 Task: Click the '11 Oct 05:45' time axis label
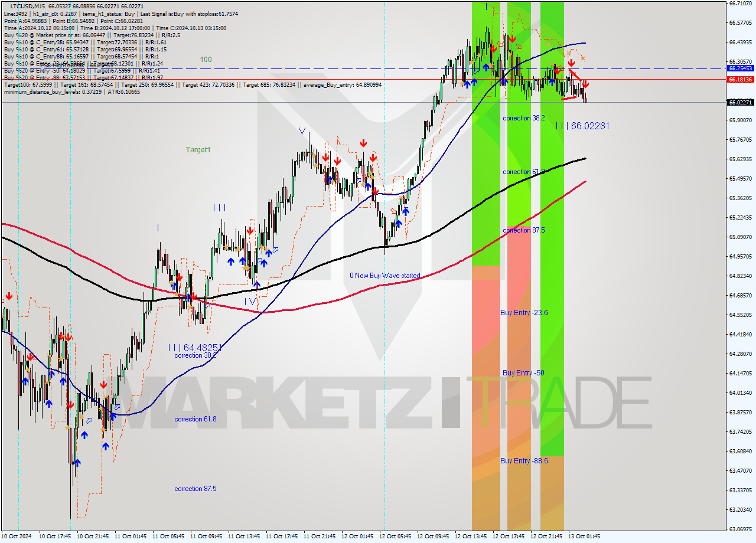[x=168, y=537]
